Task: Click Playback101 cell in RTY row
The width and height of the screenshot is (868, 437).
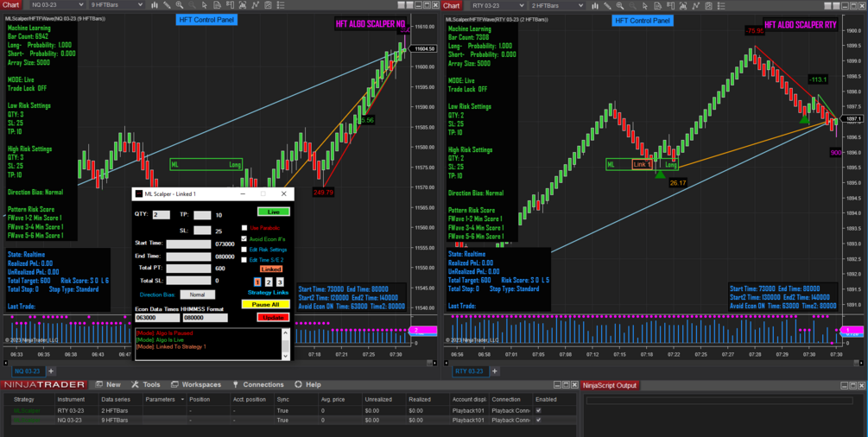Action: click(468, 411)
